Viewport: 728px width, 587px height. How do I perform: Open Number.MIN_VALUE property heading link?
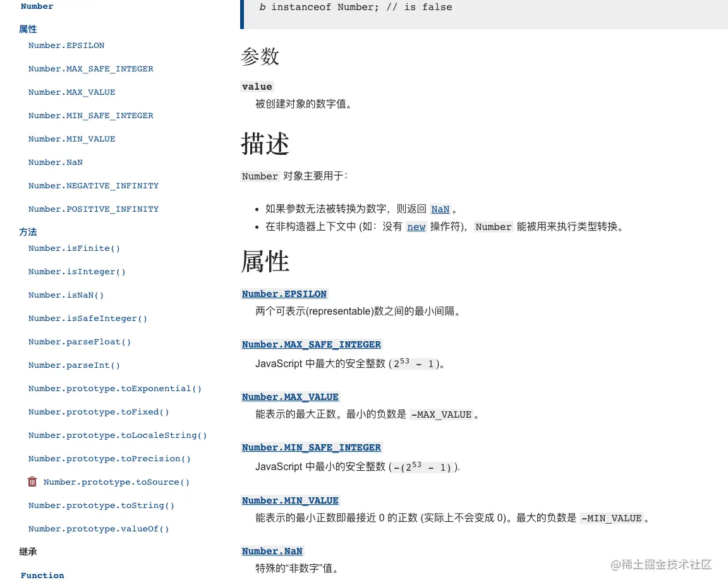pos(290,500)
